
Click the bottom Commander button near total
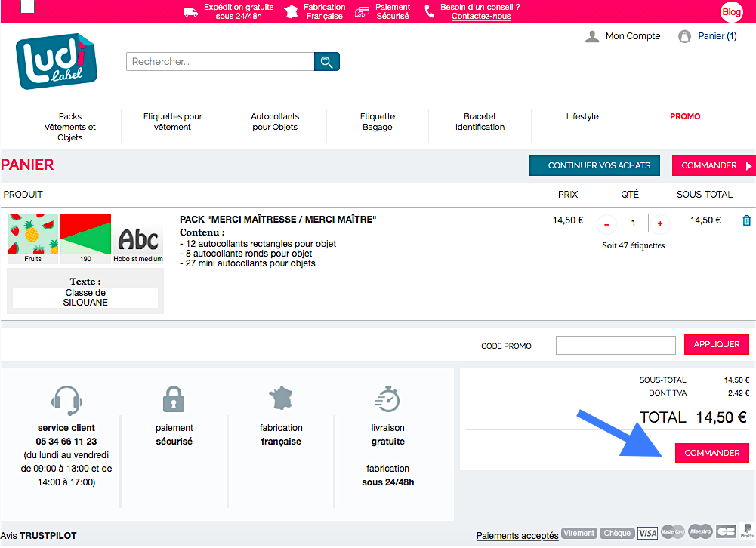[x=711, y=453]
